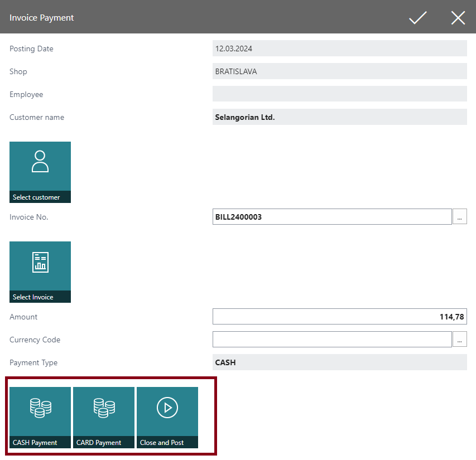Choose the CARD Payment tile
This screenshot has width=476, height=460.
click(x=104, y=418)
